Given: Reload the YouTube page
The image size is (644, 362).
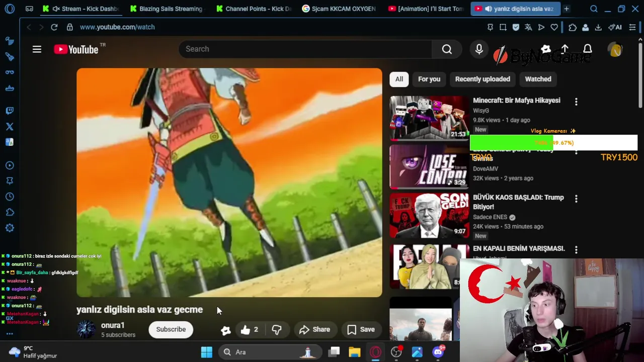Looking at the screenshot, I should pyautogui.click(x=54, y=27).
